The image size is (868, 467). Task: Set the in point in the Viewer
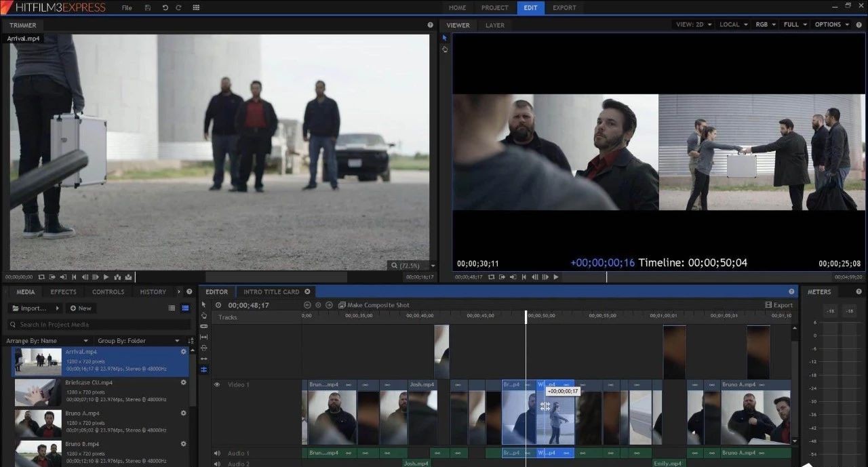502,277
